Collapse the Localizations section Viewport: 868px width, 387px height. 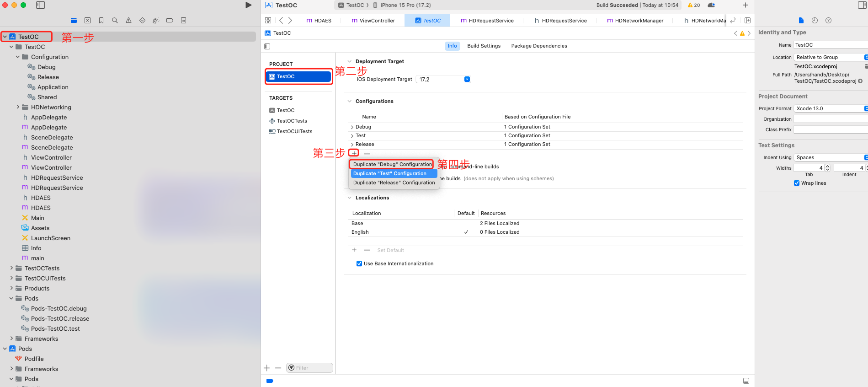(x=350, y=198)
